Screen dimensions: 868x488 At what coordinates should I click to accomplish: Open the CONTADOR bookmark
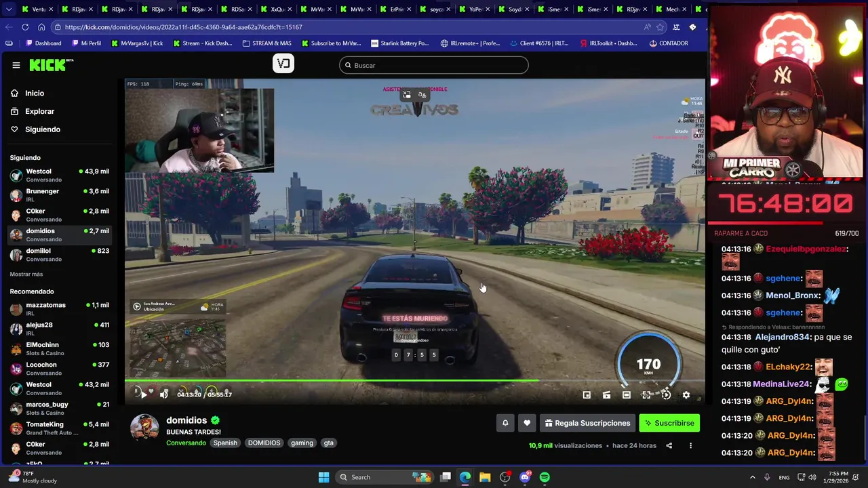coord(669,43)
